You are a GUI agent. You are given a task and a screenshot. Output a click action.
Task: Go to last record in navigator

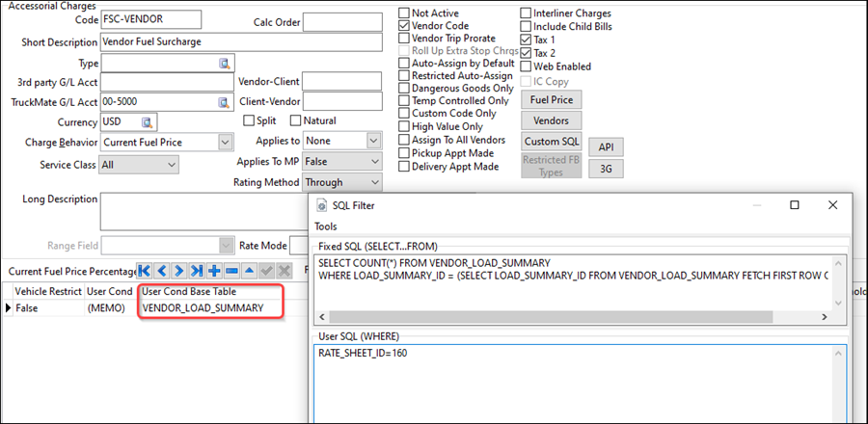click(197, 271)
